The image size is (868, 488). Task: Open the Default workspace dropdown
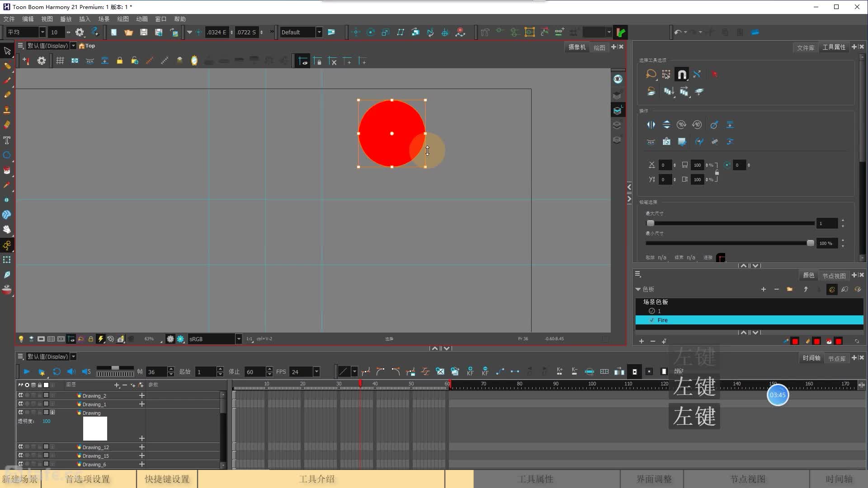click(319, 32)
